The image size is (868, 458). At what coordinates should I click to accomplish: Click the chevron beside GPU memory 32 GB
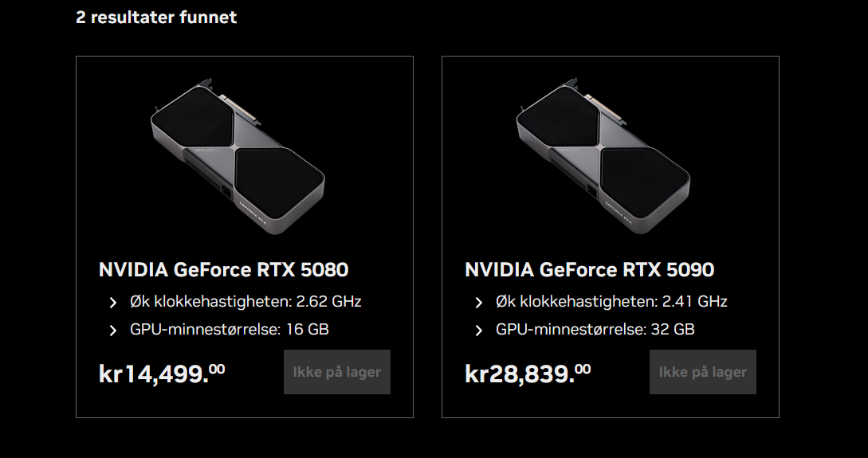point(479,331)
